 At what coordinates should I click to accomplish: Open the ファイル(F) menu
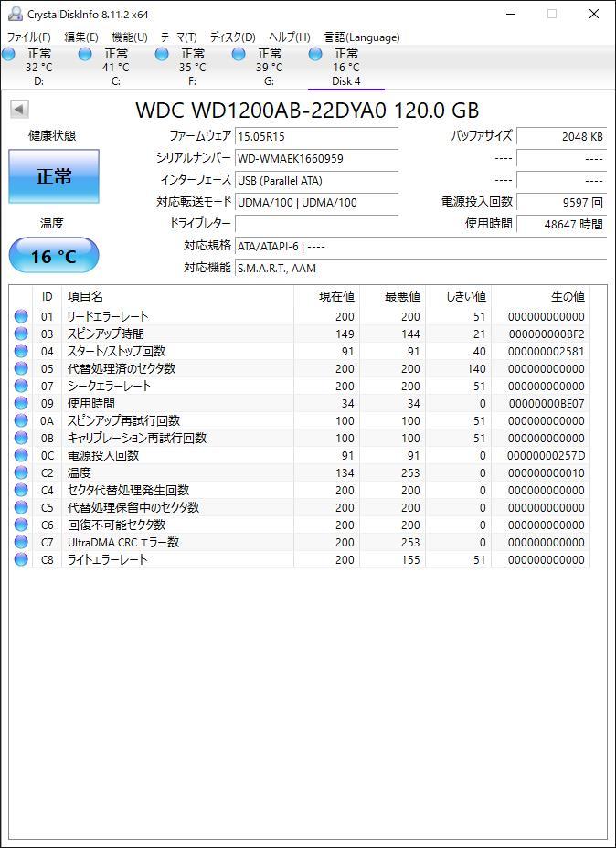coord(28,37)
